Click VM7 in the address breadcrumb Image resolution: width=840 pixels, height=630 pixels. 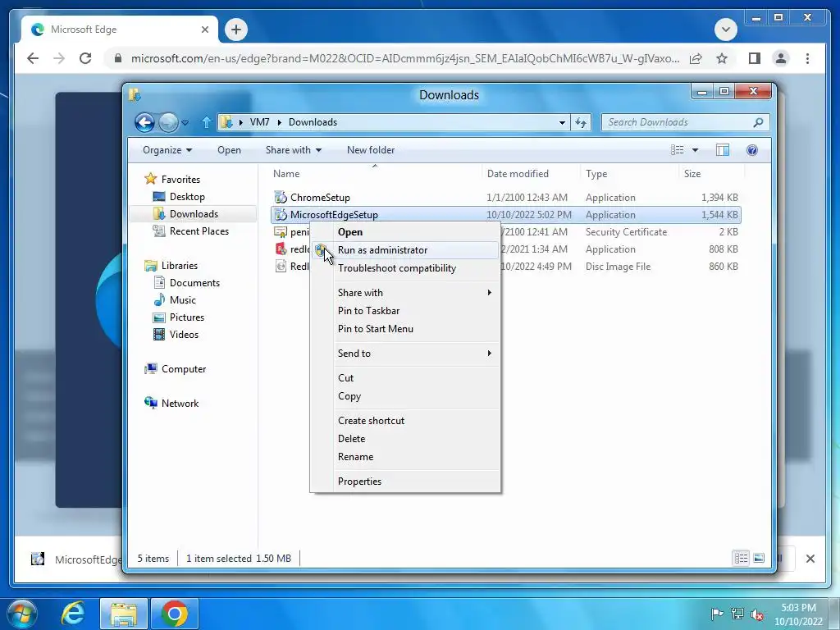pos(259,122)
